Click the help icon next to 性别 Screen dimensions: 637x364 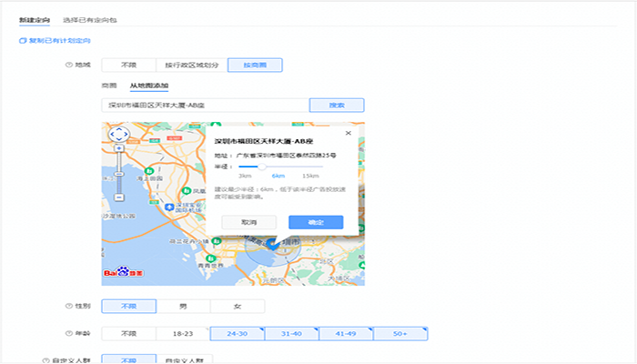point(69,307)
